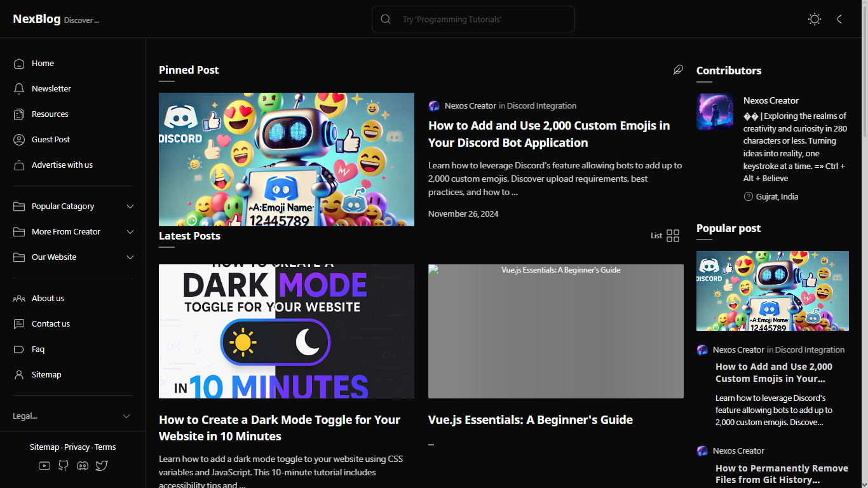Open the Twitter icon in the footer
Viewport: 868px width, 488px height.
(102, 466)
